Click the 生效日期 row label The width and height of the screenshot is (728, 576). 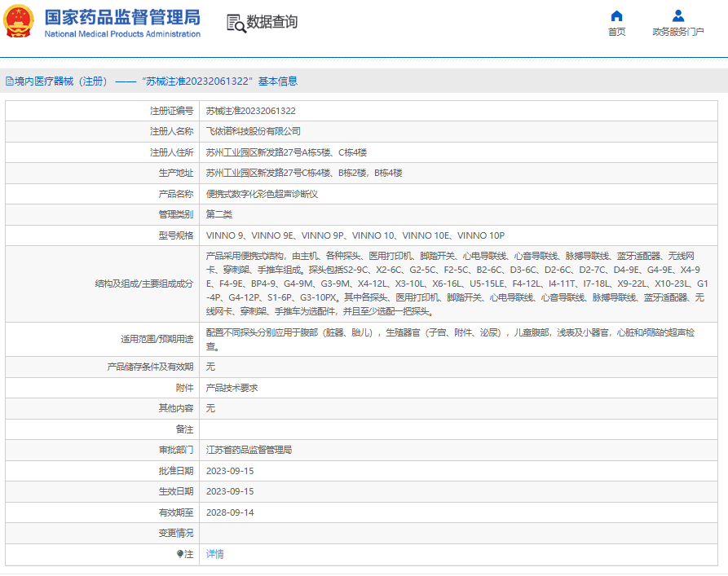coord(176,491)
